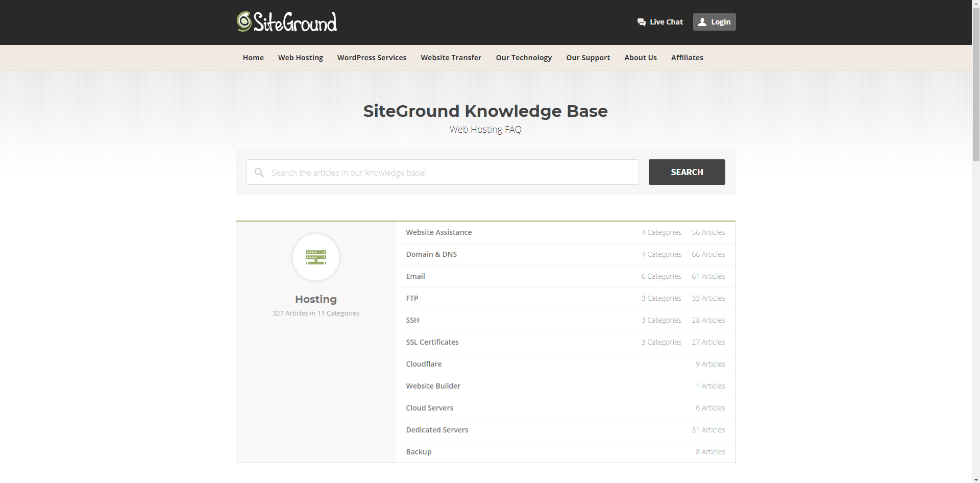
Task: Open the Email category
Action: [x=415, y=276]
